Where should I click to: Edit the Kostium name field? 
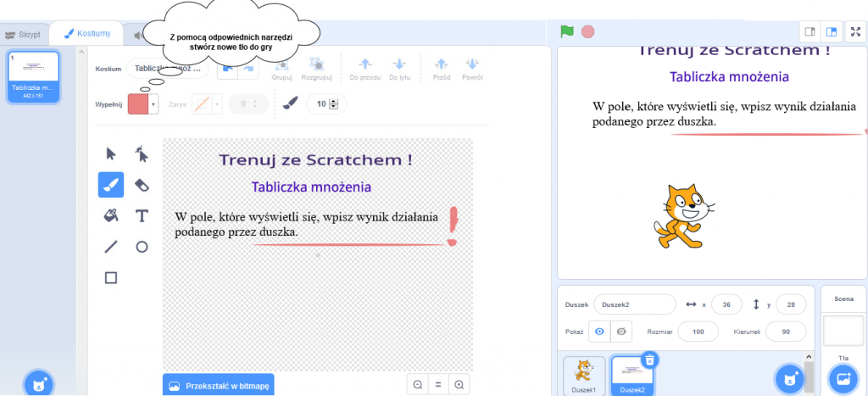pyautogui.click(x=168, y=69)
